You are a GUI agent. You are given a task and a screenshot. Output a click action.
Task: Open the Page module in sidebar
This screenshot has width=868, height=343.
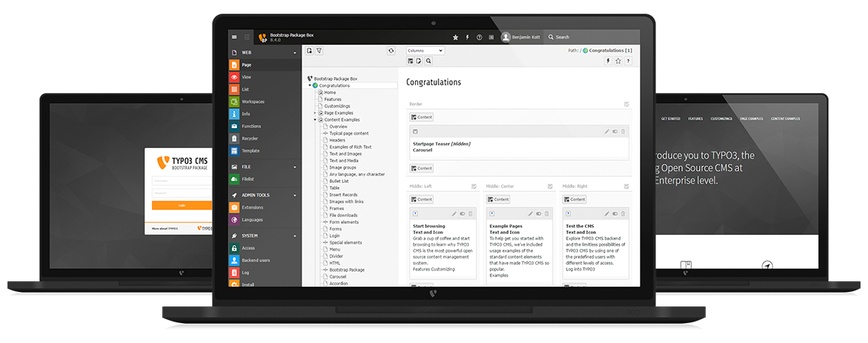coord(246,66)
